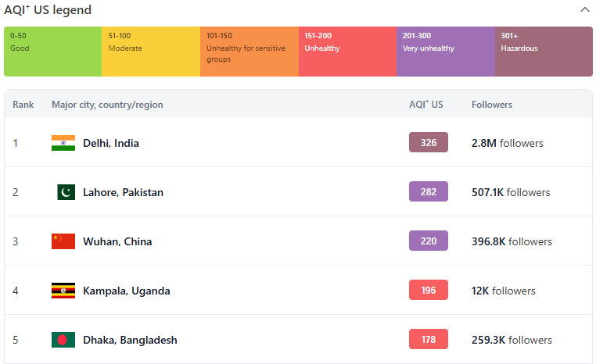Click the Bangladesh flag icon
Screen dimensions: 596x364
pos(63,340)
